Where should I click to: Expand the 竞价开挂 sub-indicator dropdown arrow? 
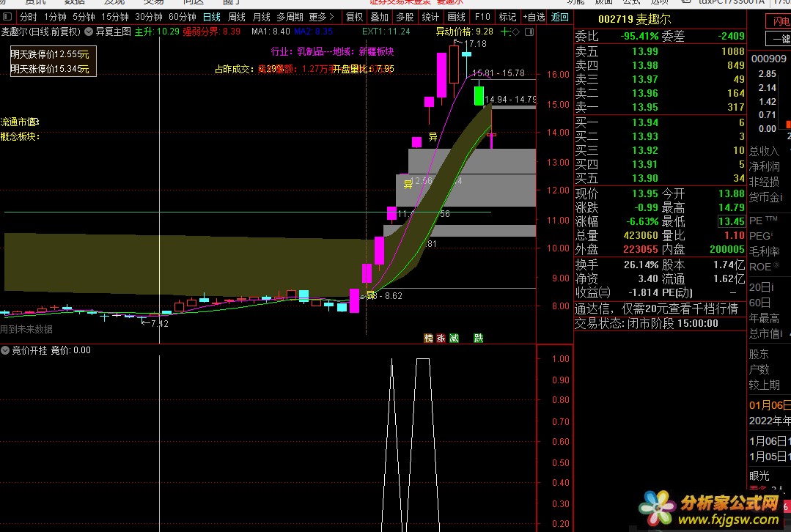coord(5,350)
